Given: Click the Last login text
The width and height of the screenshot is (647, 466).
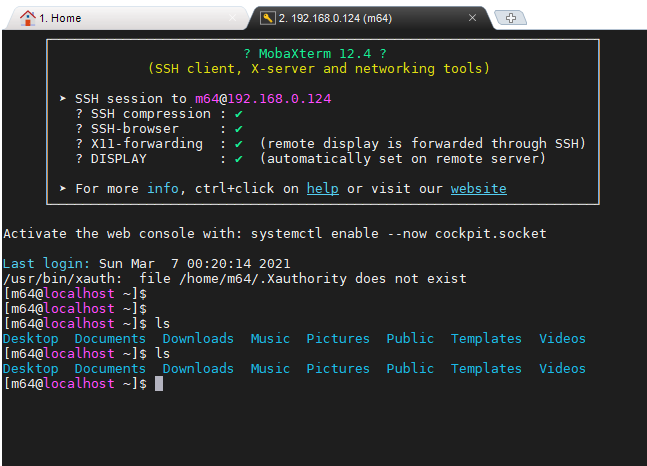Looking at the screenshot, I should [x=46, y=263].
